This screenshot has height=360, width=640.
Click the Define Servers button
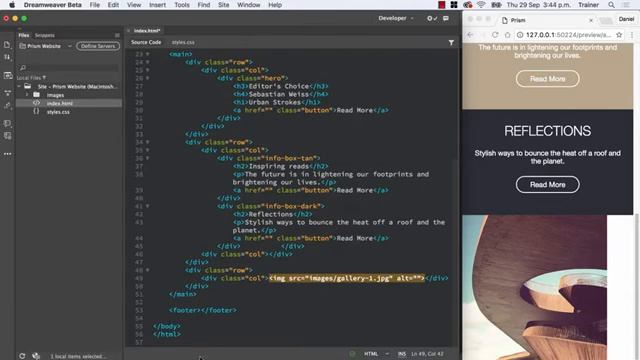coord(98,46)
